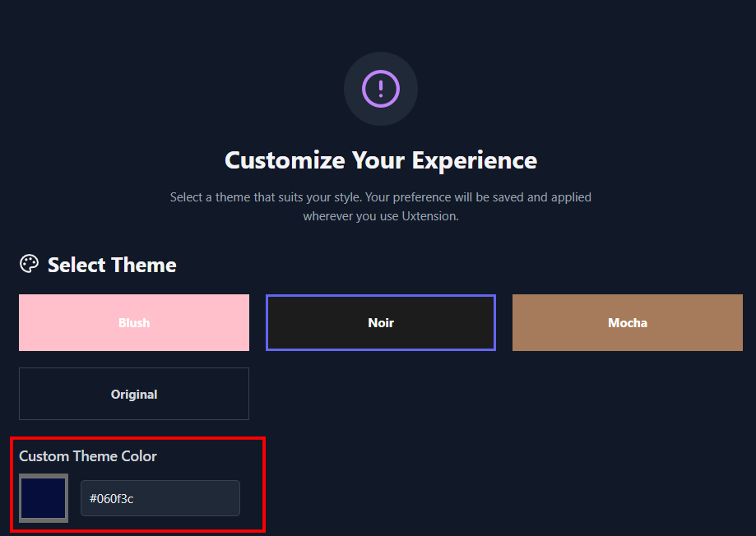Select the Noir theme
The width and height of the screenshot is (756, 536).
coord(380,322)
